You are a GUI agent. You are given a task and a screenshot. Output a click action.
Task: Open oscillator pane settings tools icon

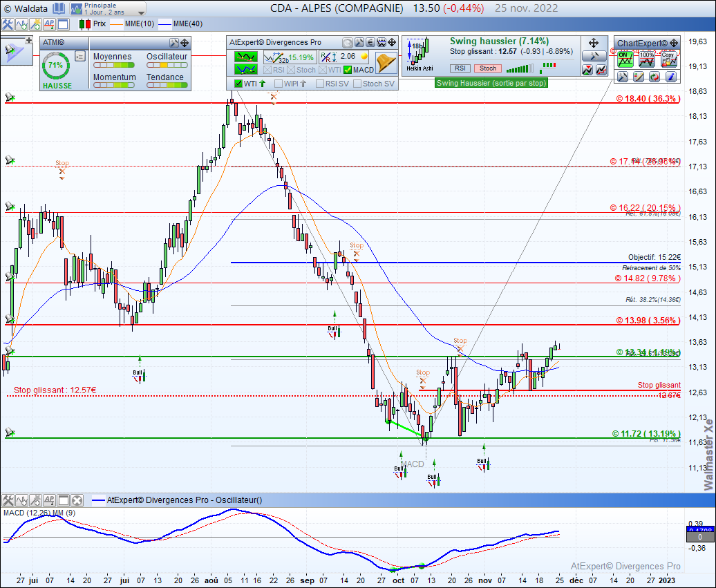pos(8,500)
